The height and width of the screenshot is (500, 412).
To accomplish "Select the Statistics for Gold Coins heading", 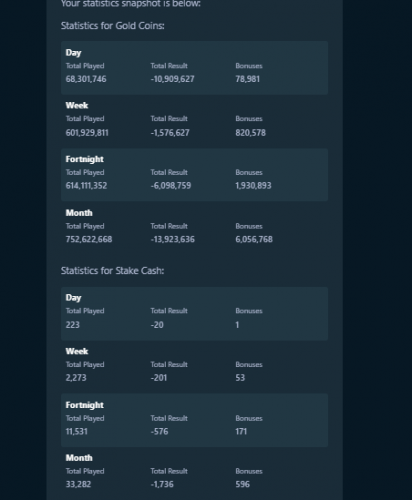I will tap(113, 26).
